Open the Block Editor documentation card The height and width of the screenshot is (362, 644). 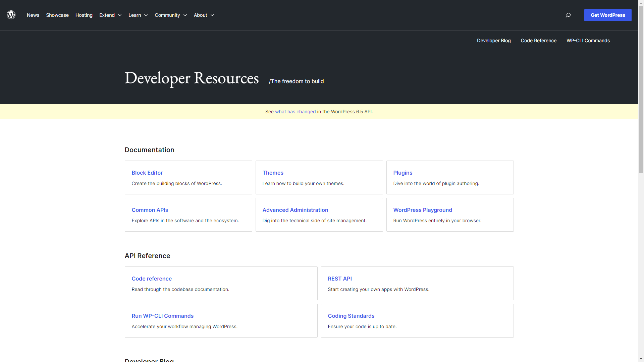[147, 173]
